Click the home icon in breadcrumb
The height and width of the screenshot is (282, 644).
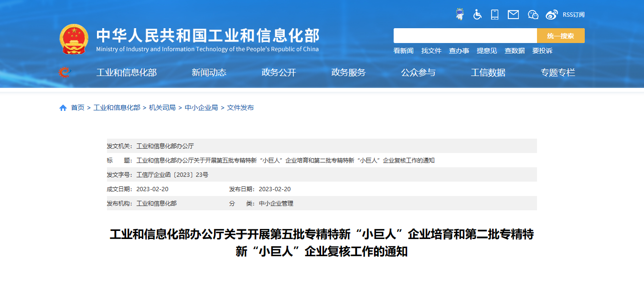[x=63, y=108]
